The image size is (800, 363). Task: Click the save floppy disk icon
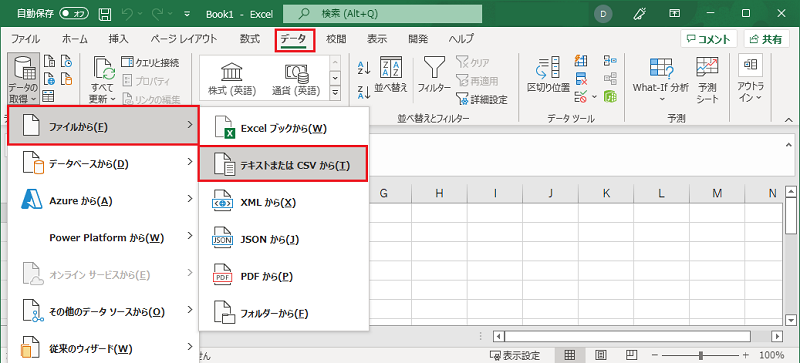click(x=105, y=14)
